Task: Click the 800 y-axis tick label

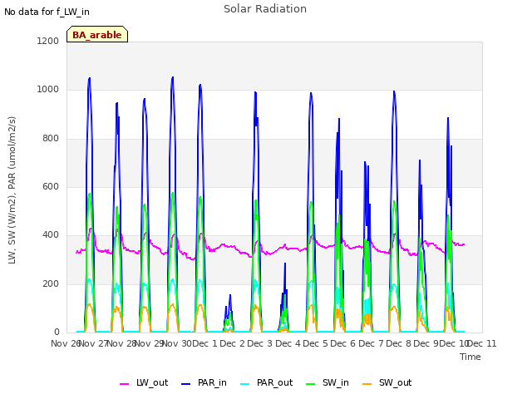Action: point(51,139)
